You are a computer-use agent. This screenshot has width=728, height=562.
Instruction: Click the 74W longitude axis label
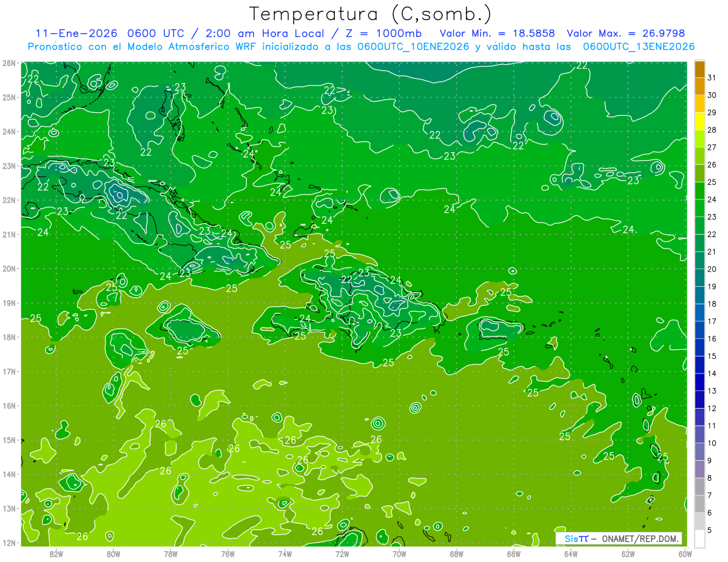point(285,554)
